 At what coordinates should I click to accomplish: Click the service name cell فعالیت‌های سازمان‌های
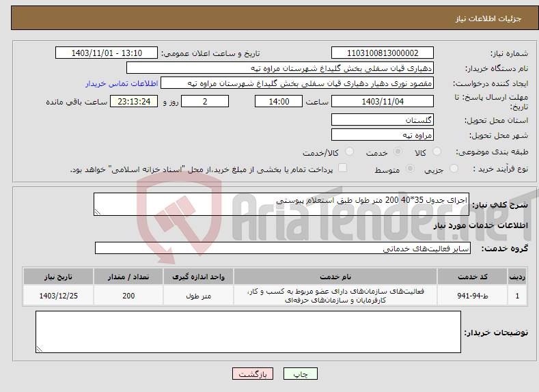(x=335, y=296)
